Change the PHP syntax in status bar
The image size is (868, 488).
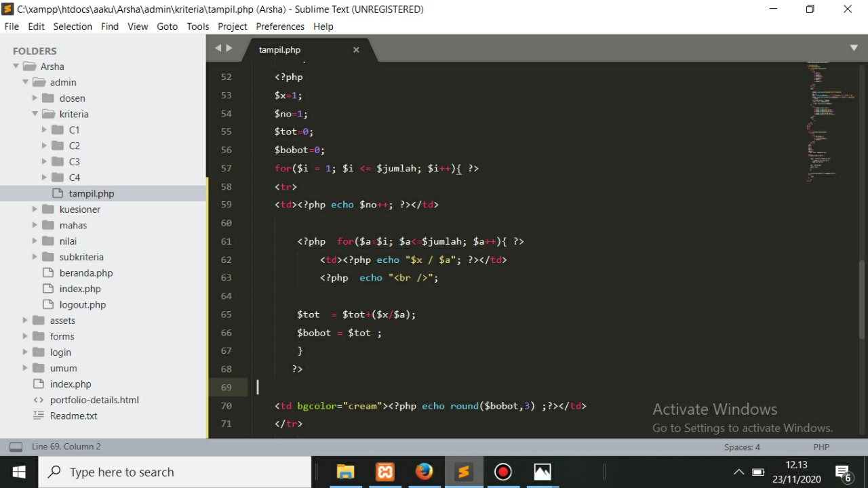[821, 447]
